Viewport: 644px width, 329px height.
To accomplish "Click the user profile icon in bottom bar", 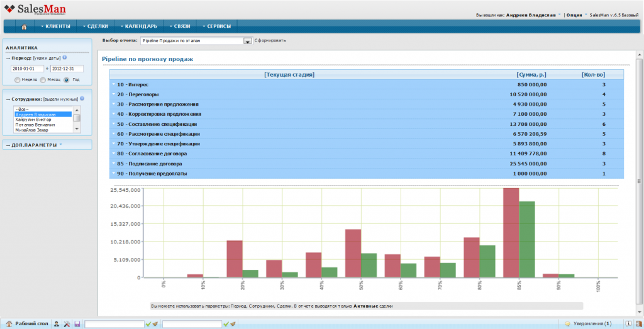I will click(x=57, y=324).
